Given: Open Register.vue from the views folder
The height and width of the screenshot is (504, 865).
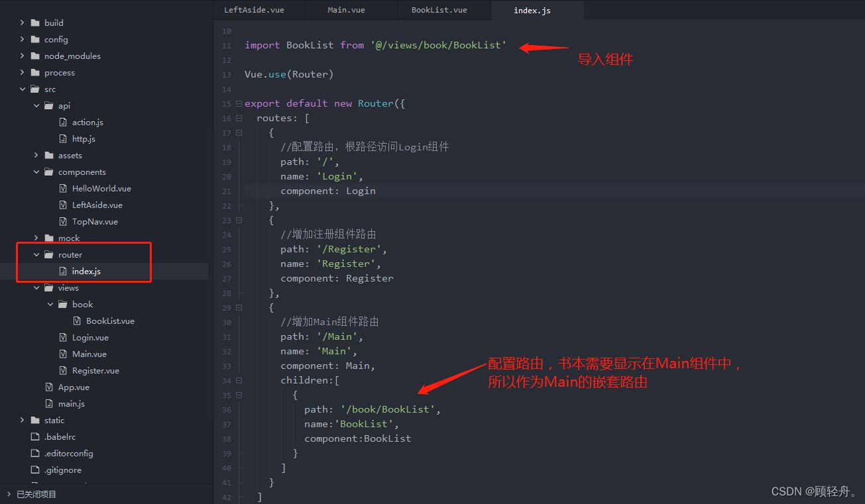Looking at the screenshot, I should (x=95, y=371).
